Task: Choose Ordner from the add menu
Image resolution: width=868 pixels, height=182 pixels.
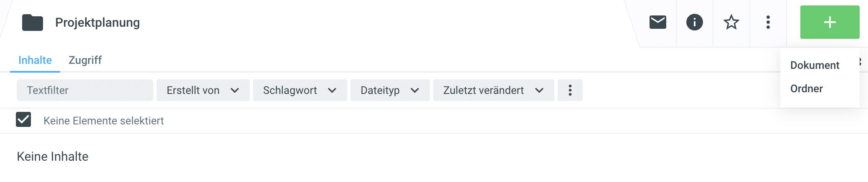Action: click(806, 88)
